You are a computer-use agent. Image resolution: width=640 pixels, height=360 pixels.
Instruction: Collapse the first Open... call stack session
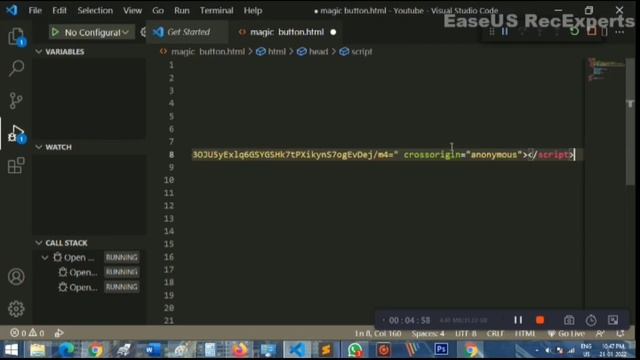click(x=45, y=257)
